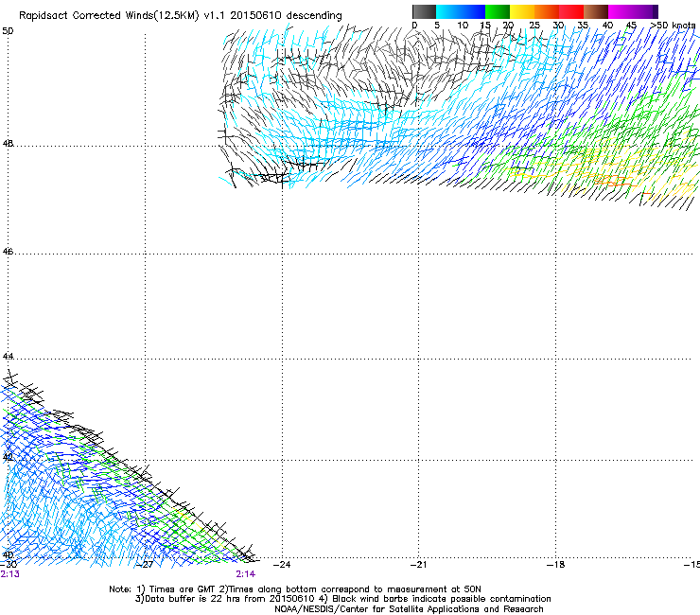The image size is (700, 615).
Task: Click the gray 0–5 knots color bar segment
Action: [x=424, y=11]
